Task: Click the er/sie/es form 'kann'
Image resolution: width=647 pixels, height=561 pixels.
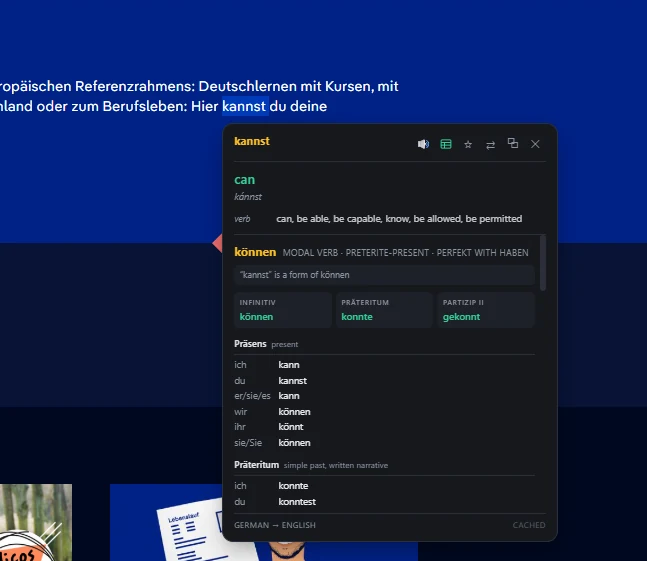Action: point(289,396)
